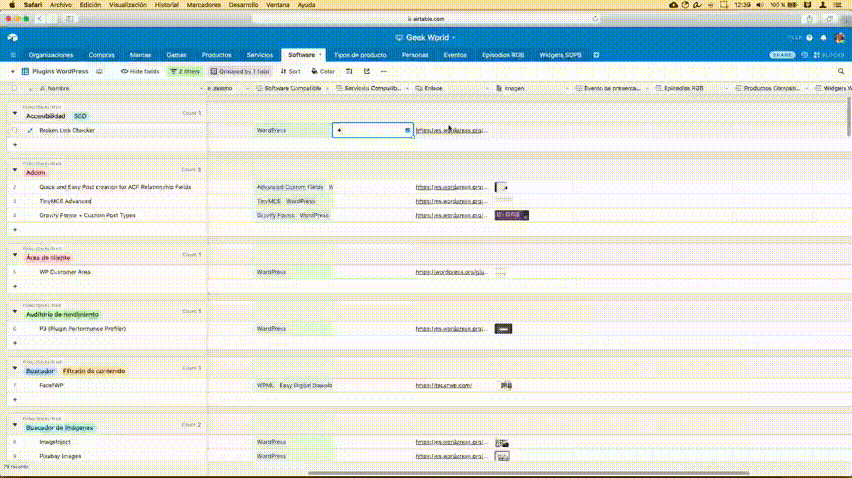Toggle Hide fields panel
The width and height of the screenshot is (852, 478).
(x=140, y=71)
